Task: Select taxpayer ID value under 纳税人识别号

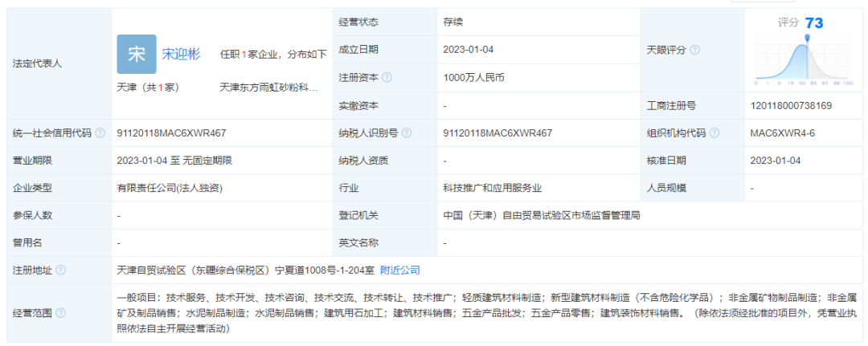Action: pyautogui.click(x=497, y=132)
